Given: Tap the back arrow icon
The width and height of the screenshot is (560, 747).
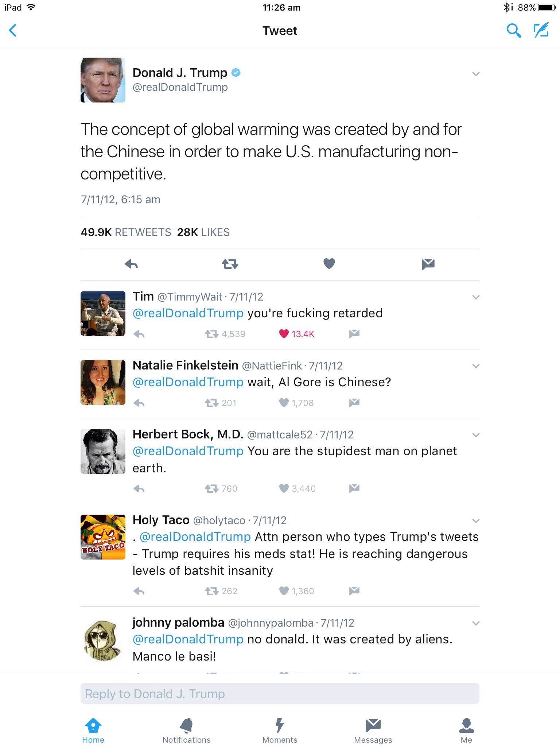Looking at the screenshot, I should [13, 31].
